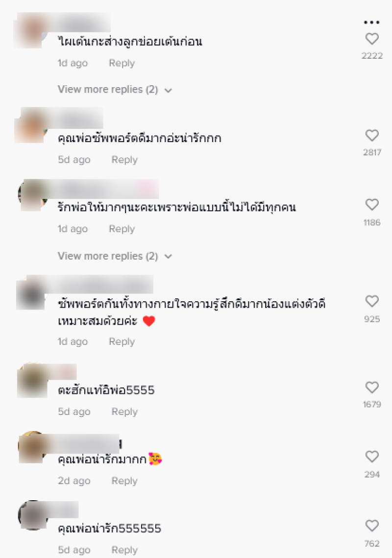Reply to the comment with 1186 likes
The width and height of the screenshot is (392, 558).
[122, 229]
